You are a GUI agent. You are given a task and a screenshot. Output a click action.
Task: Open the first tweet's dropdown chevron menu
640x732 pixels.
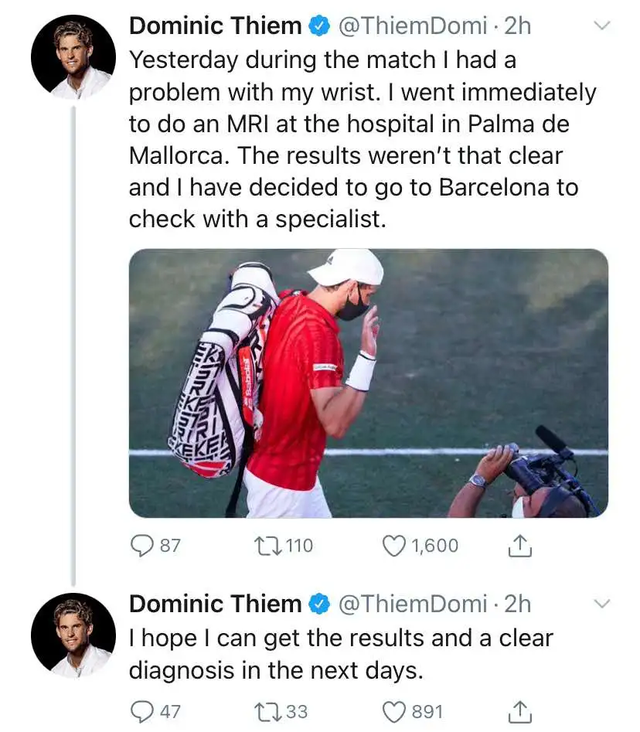(x=602, y=27)
